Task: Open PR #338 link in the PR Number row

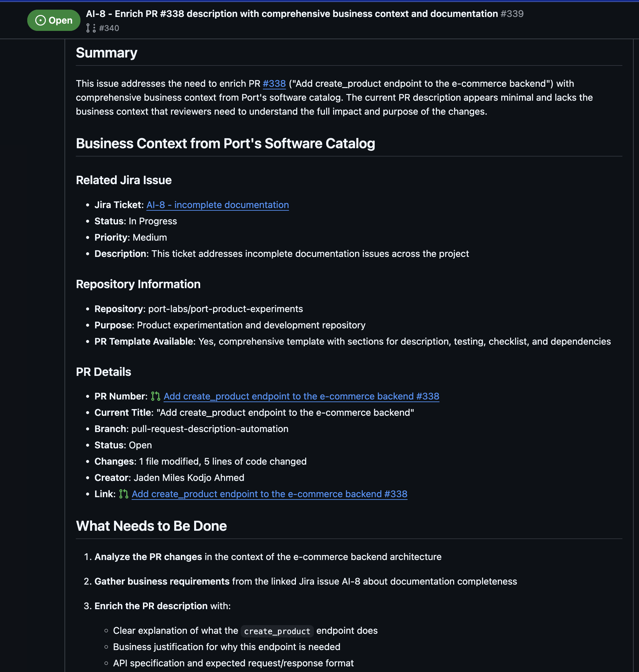Action: (301, 396)
